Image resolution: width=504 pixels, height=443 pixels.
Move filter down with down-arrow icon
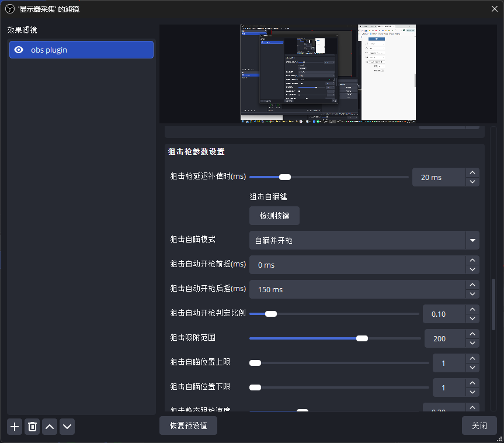tap(67, 427)
